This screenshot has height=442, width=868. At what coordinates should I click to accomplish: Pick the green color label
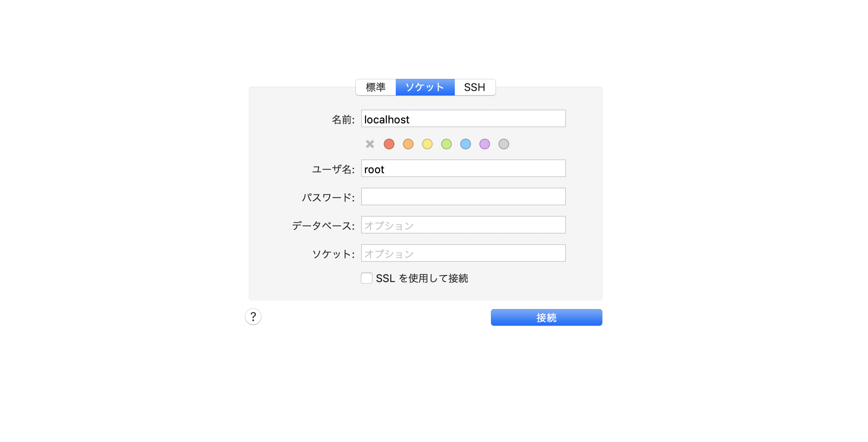pos(446,144)
